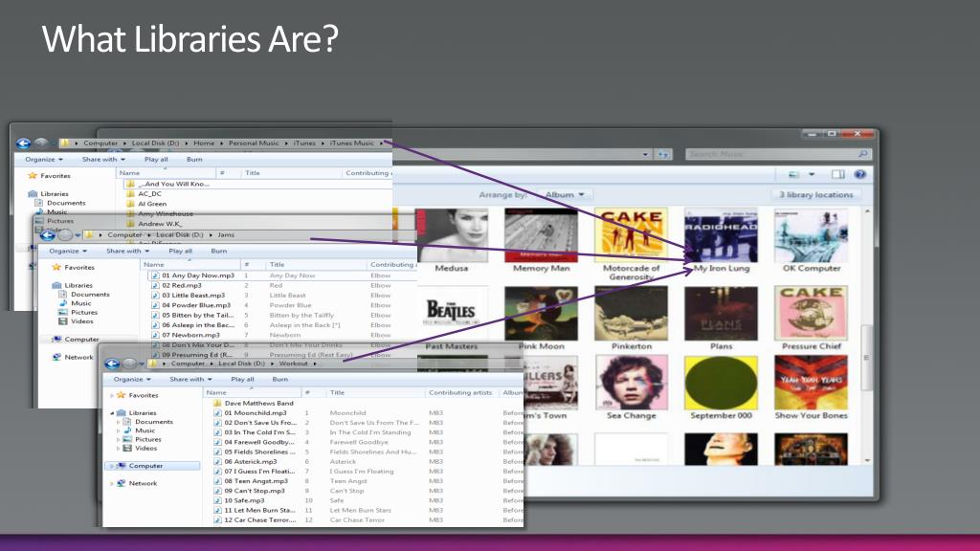Click Play all in the Workout window

[242, 379]
